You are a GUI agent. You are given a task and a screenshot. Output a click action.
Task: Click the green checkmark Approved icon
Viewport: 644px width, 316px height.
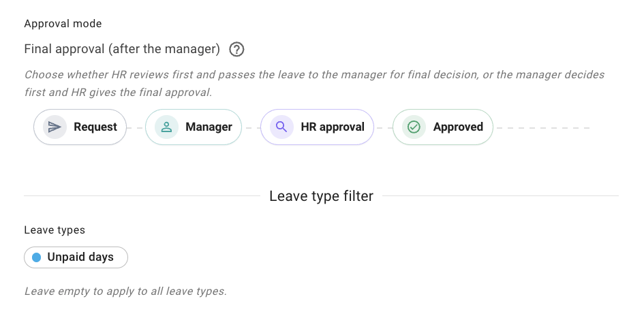[x=414, y=127]
